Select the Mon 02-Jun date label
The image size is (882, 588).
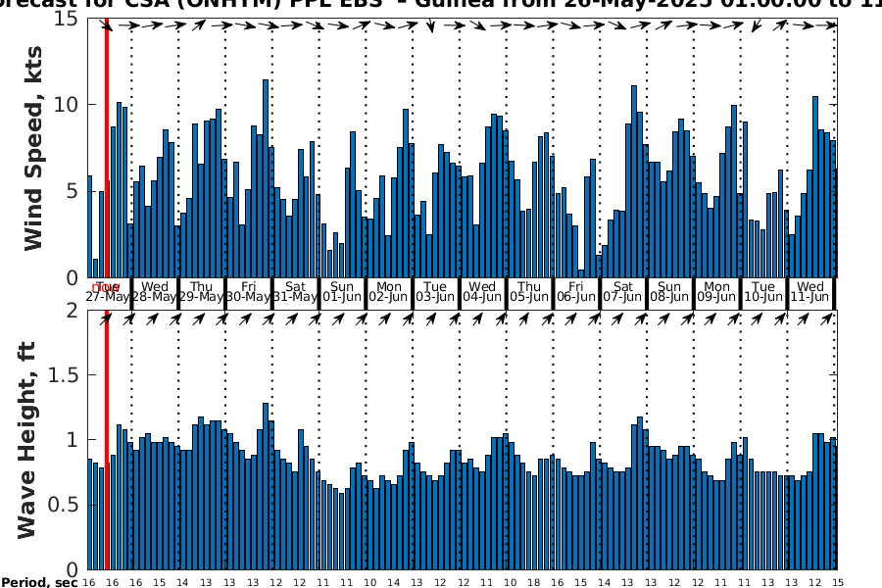coord(389,291)
